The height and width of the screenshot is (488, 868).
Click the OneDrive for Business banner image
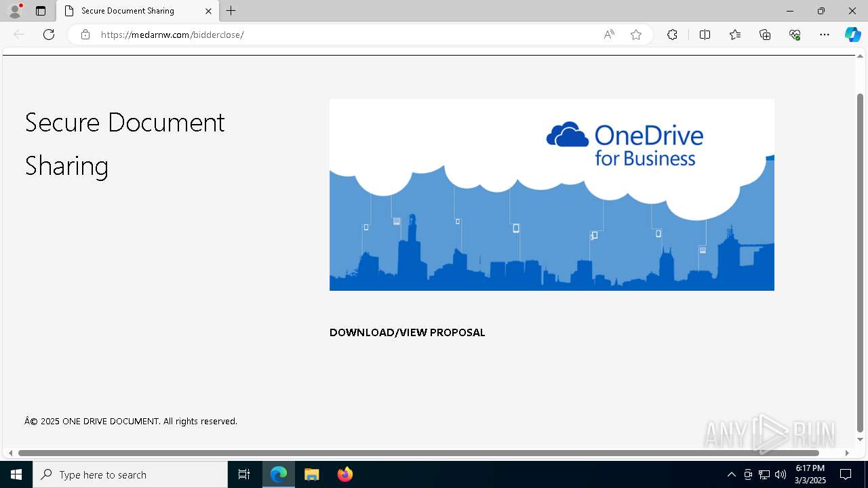point(552,195)
